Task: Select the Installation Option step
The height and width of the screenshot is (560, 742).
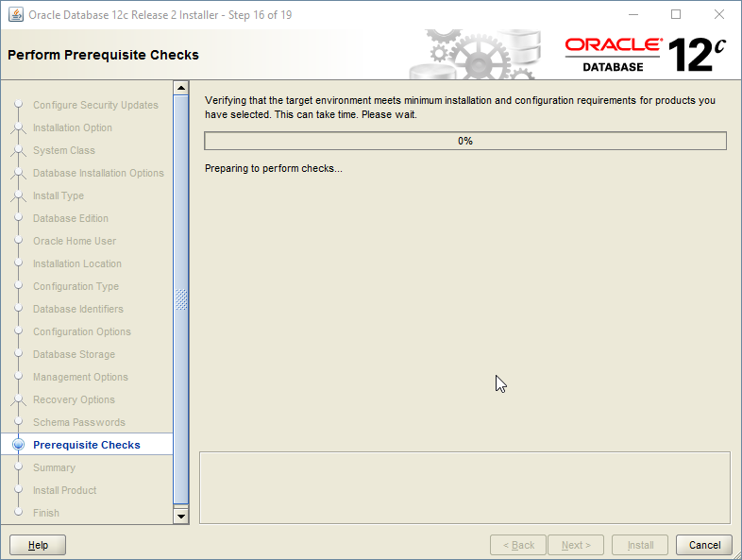Action: coord(73,127)
